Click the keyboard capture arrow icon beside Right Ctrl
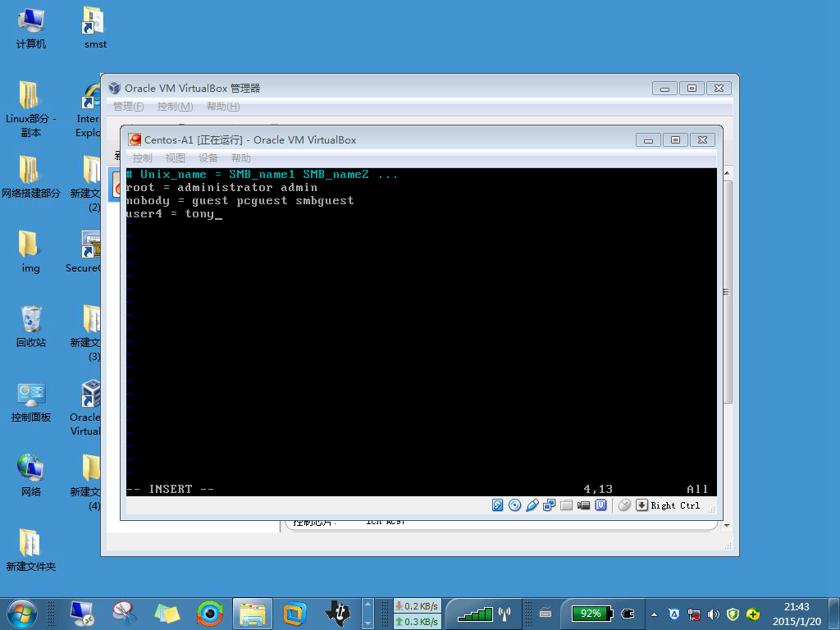This screenshot has width=840, height=630. click(641, 505)
